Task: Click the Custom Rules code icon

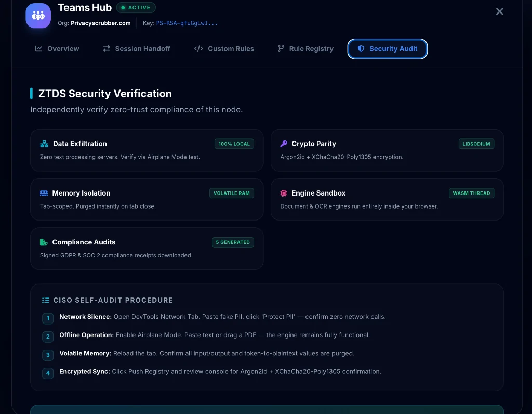Action: pos(198,49)
